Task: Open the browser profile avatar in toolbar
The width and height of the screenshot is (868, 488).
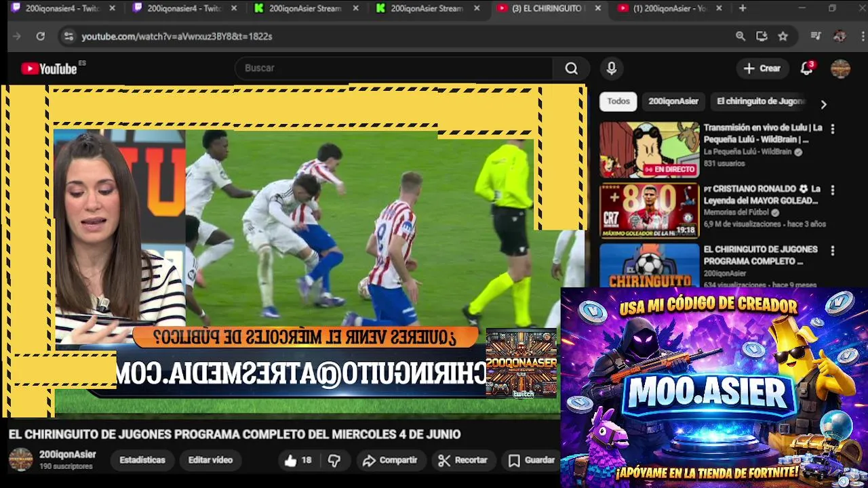Action: point(840,37)
